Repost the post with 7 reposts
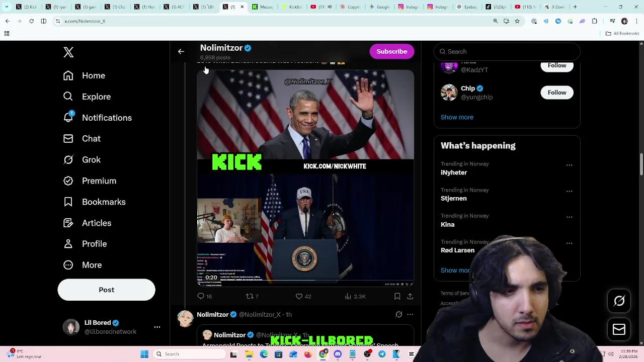The image size is (644, 362). click(x=252, y=296)
